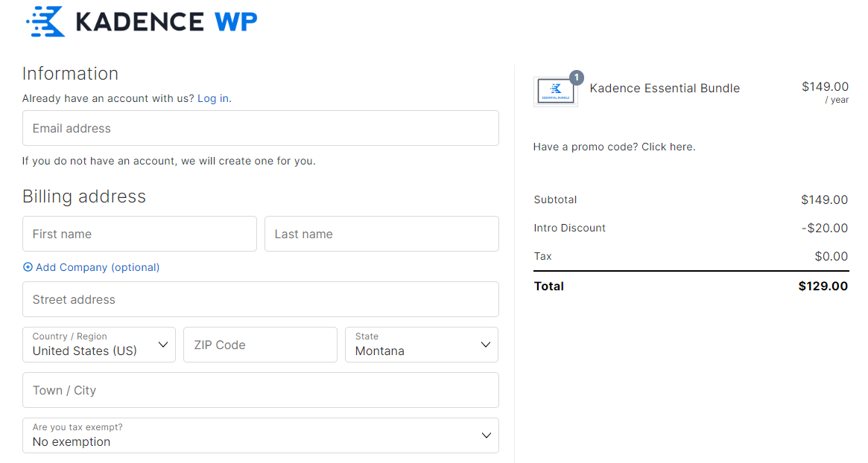Screen dimensions: 868x463
Task: Click the ZIP Code field
Action: (260, 345)
